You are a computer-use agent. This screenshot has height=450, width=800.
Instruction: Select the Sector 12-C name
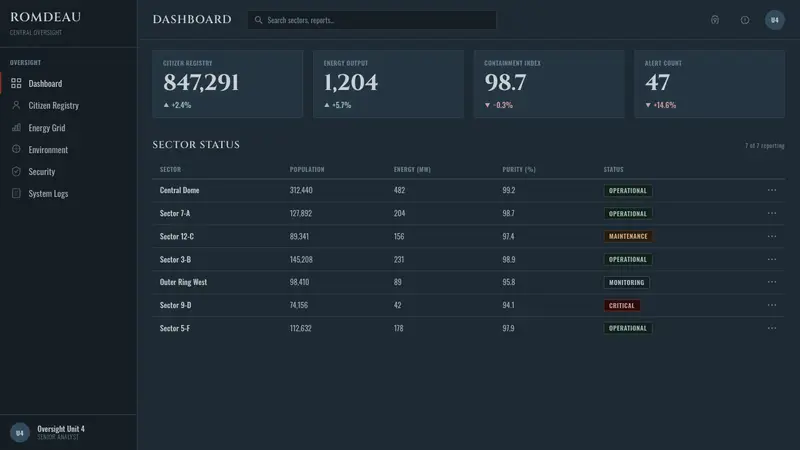pyautogui.click(x=177, y=236)
